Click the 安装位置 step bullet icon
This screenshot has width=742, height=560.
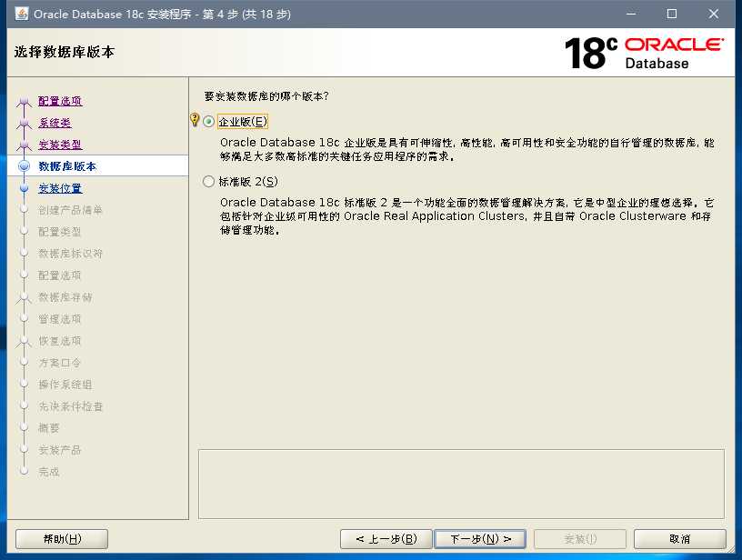[x=25, y=188]
